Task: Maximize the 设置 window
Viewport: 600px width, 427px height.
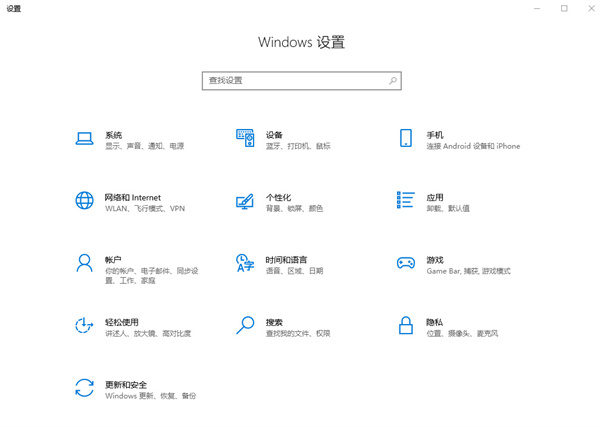Action: [564, 8]
